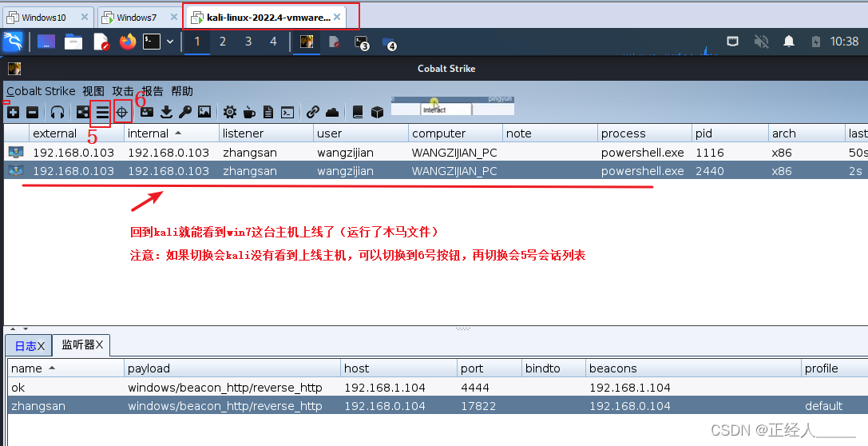868x446 pixels.
Task: Open Configure Listeners via headphones icon
Action: tap(57, 113)
